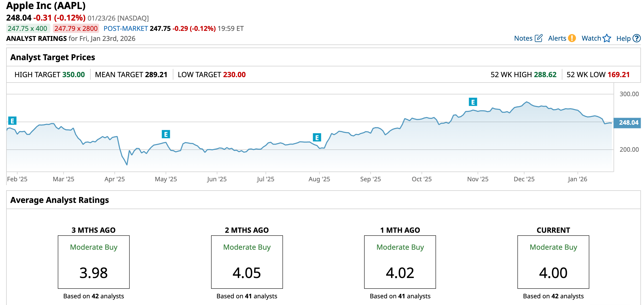Screen dimensions: 644x305
Task: Click the Help link text
Action: pos(623,39)
